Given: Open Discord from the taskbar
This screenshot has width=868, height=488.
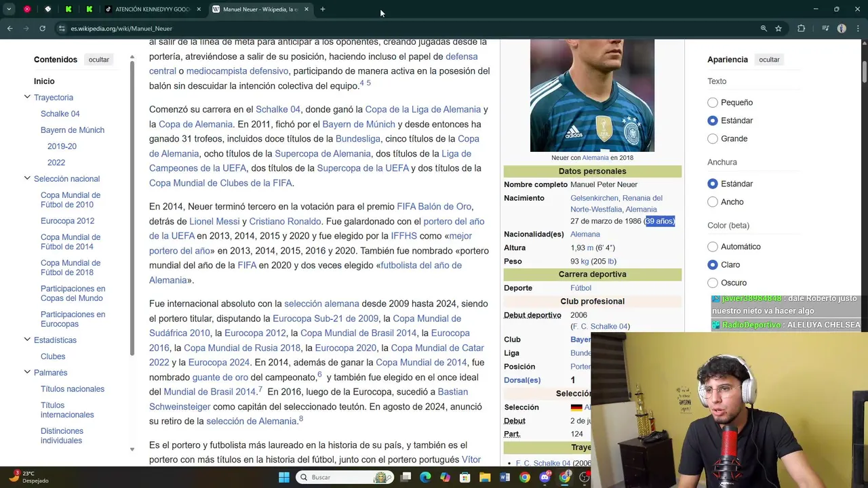Looking at the screenshot, I should click(x=545, y=477).
